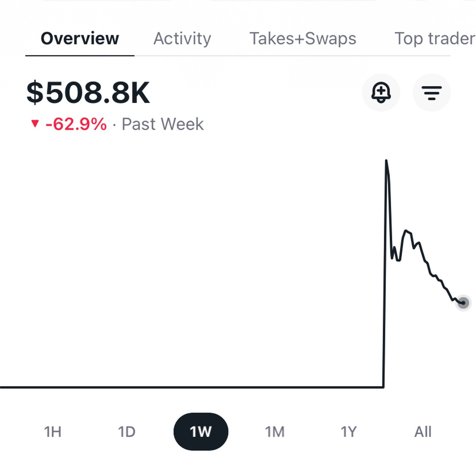Click the Past Week label
Image resolution: width=476 pixels, height=465 pixels.
point(163,124)
